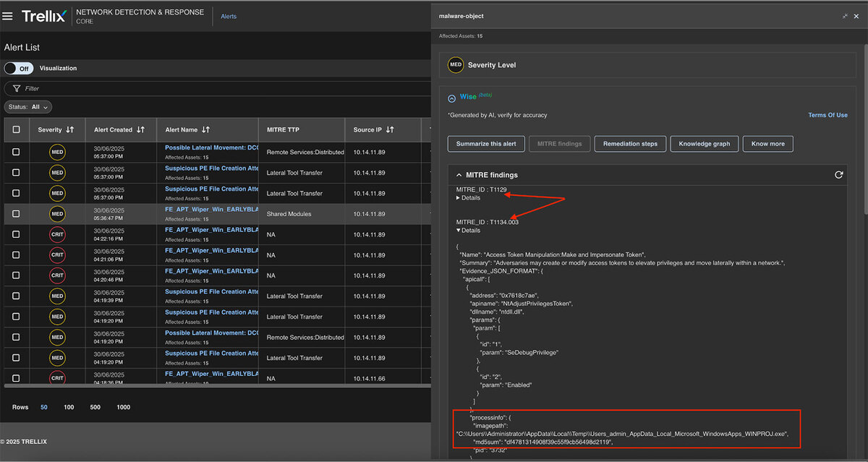Click the Severity Level heading
Image resolution: width=868 pixels, height=462 pixels.
pyautogui.click(x=492, y=65)
